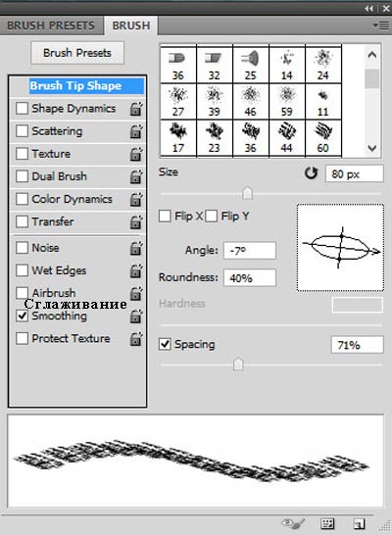Collapse panel with double-arrow icon
This screenshot has width=392, height=535.
point(368,9)
